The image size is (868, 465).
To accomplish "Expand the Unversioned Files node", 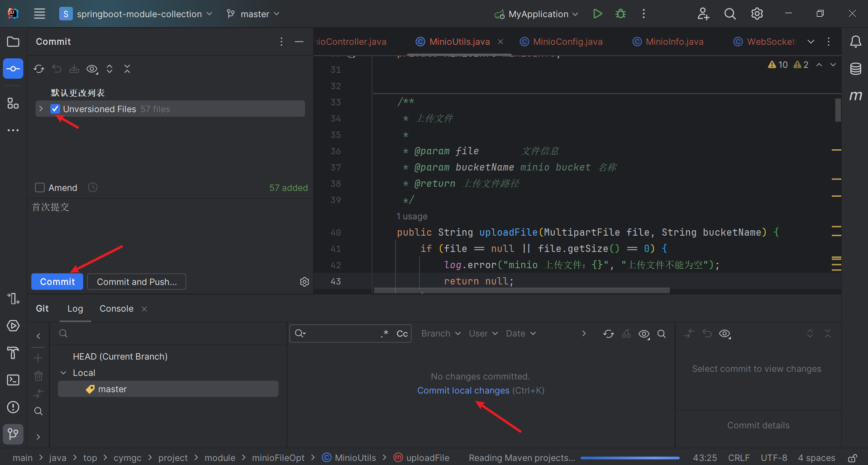I will pyautogui.click(x=41, y=109).
